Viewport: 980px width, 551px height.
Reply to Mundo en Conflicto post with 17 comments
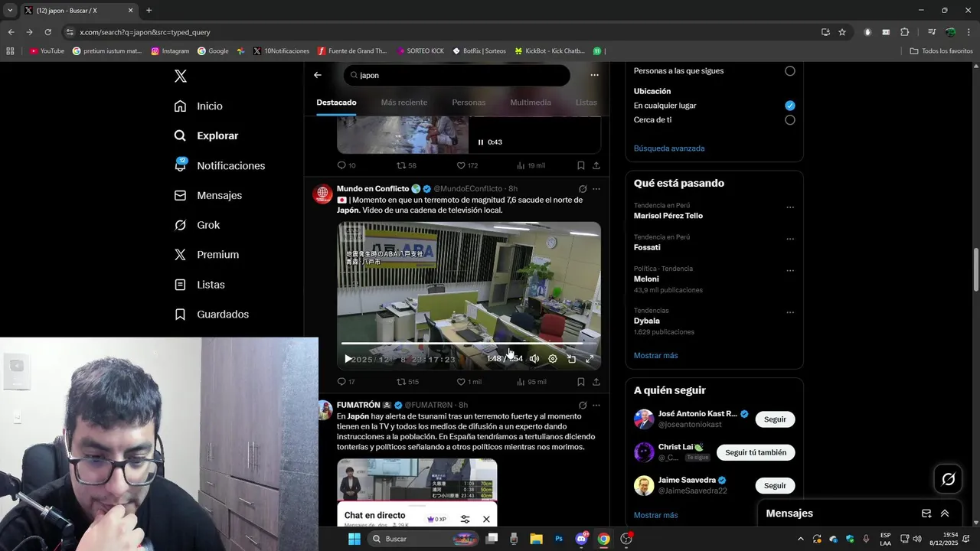[x=346, y=382]
